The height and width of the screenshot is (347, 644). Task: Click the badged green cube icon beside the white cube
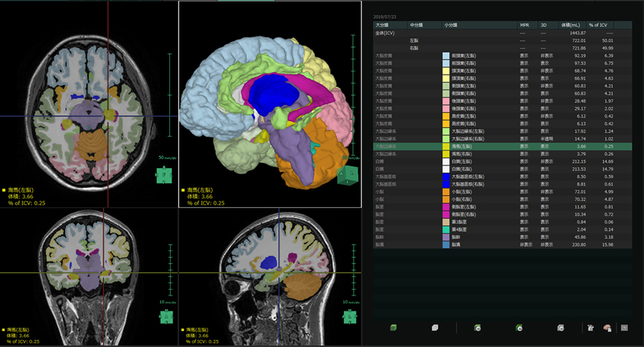tap(477, 327)
